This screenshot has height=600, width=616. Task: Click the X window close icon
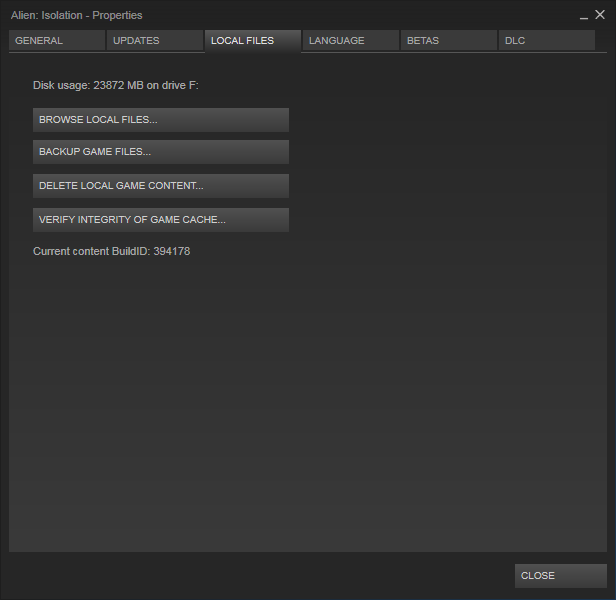(600, 15)
